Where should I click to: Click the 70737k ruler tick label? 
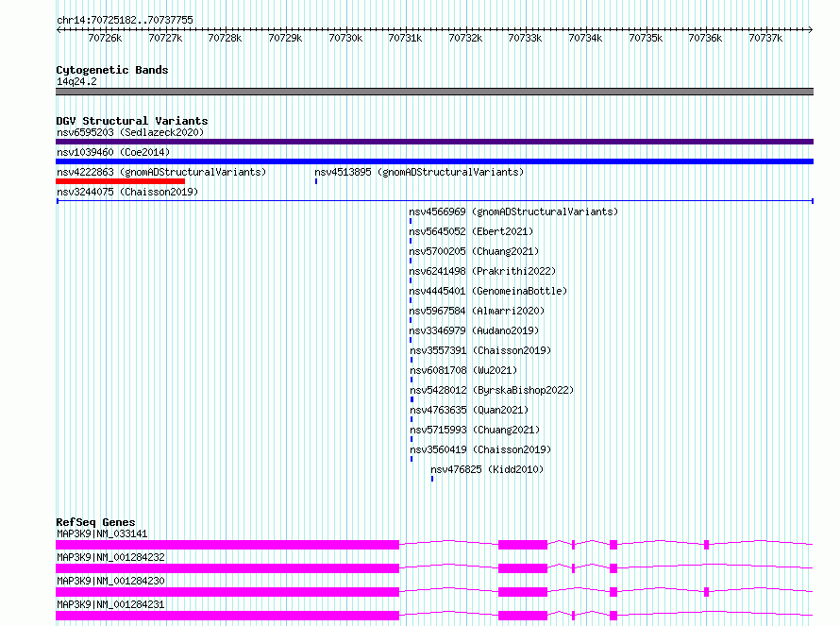click(x=765, y=38)
